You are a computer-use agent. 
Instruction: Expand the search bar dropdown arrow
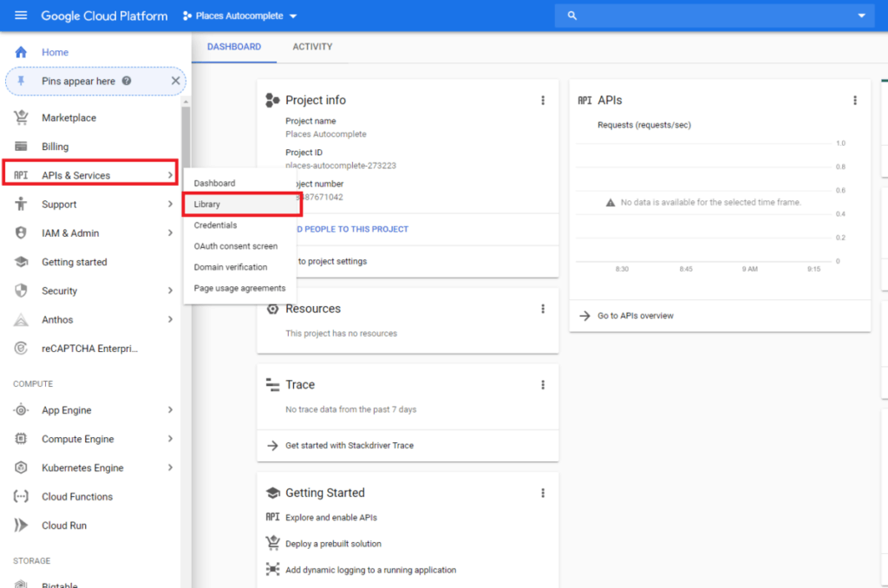[861, 16]
